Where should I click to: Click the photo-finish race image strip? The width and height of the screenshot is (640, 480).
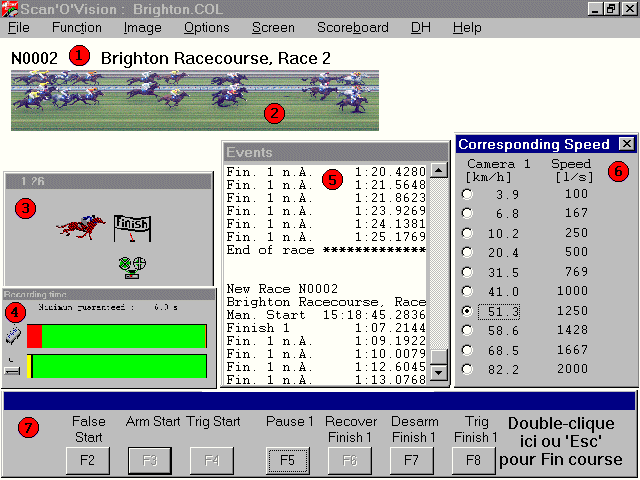195,100
